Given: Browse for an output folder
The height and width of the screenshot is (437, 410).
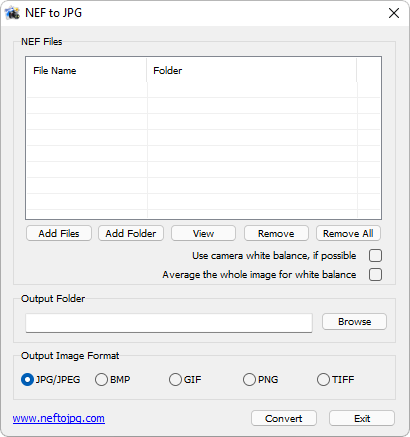Looking at the screenshot, I should pyautogui.click(x=354, y=322).
